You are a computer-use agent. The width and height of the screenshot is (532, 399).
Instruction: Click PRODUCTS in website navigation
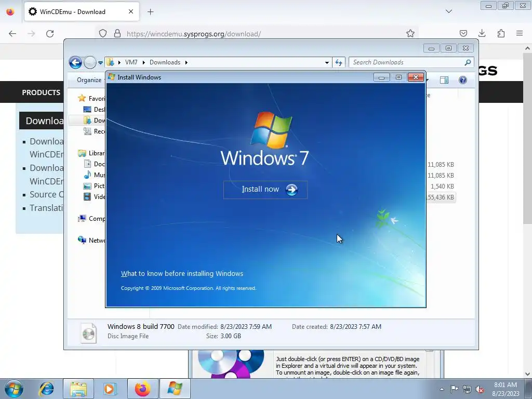pyautogui.click(x=41, y=92)
